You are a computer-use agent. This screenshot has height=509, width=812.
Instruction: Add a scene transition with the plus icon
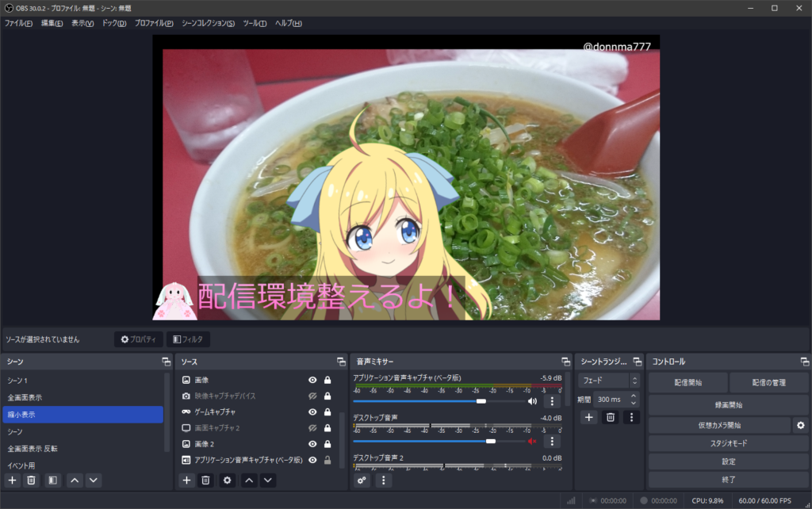[588, 417]
